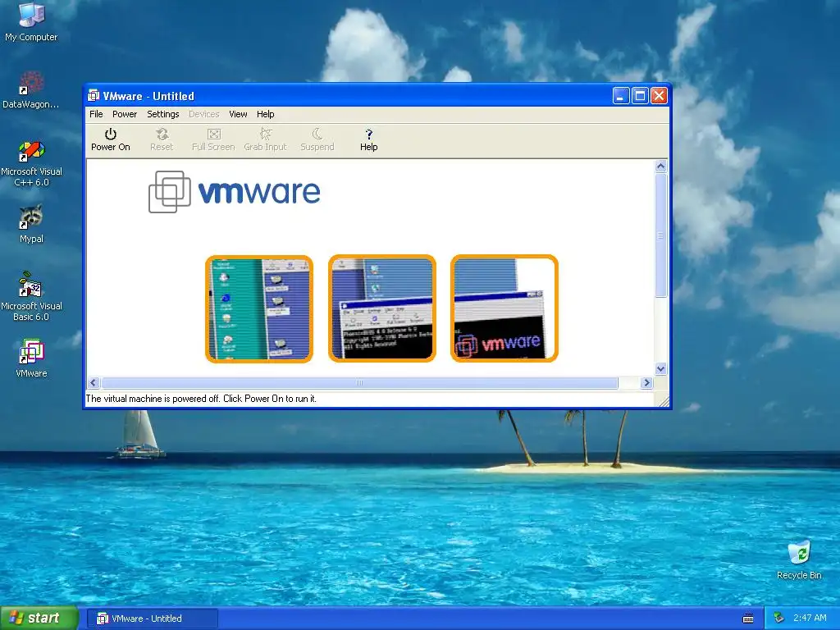
Task: Click the status bar powered off message
Action: (x=201, y=399)
